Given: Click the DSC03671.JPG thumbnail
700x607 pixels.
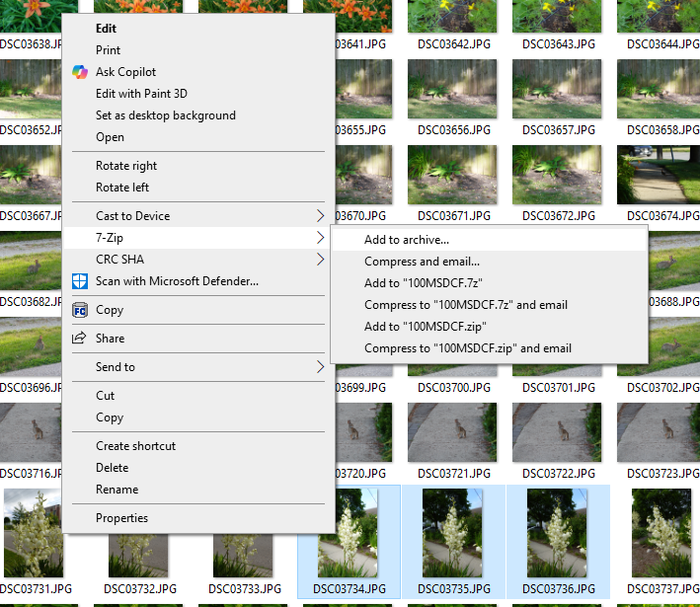Looking at the screenshot, I should tap(452, 175).
